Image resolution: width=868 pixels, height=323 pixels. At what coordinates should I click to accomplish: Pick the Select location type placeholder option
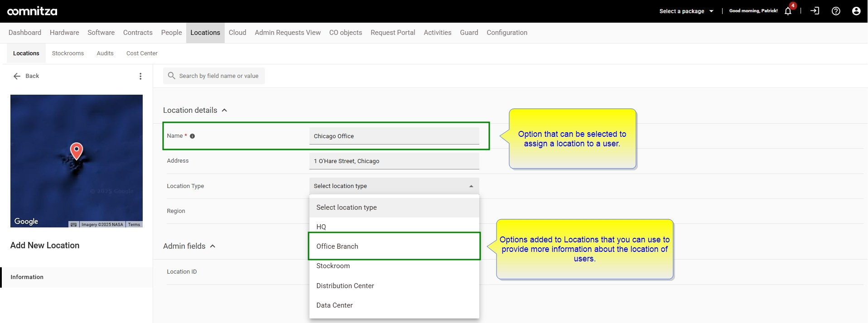394,207
